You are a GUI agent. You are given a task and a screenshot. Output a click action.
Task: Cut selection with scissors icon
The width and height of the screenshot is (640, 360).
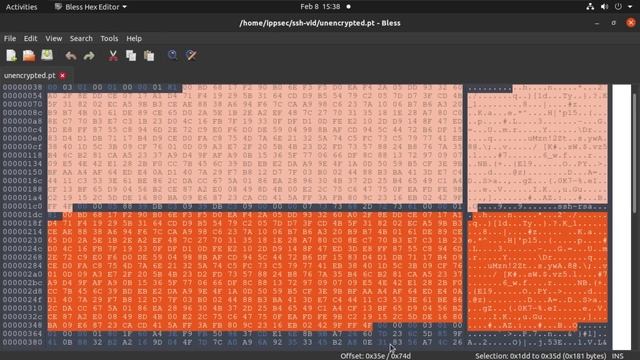[x=113, y=56]
